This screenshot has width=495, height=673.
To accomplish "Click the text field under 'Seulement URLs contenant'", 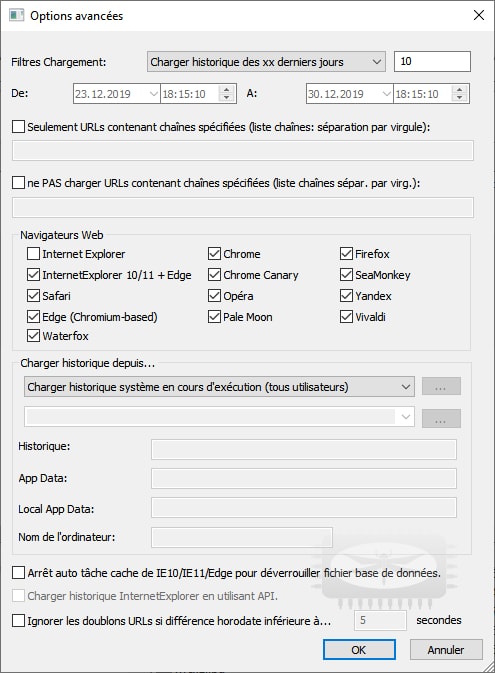I will (243, 151).
